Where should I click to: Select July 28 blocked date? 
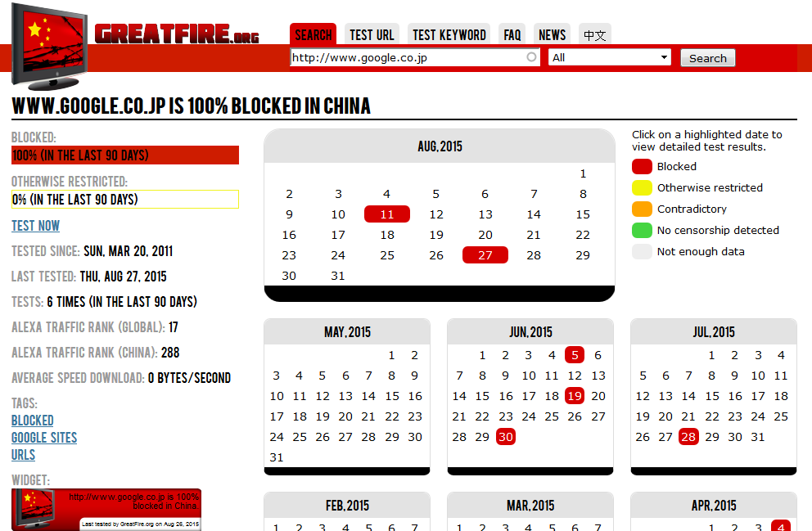(x=688, y=437)
